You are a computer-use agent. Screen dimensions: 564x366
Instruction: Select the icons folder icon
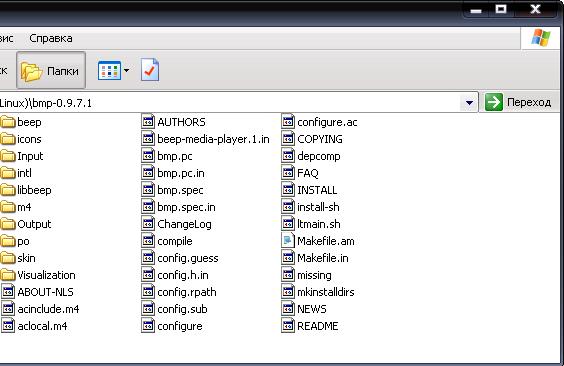pos(8,139)
